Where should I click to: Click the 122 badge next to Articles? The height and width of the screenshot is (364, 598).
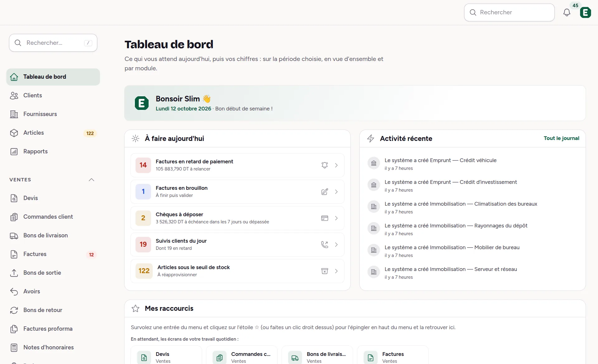click(90, 133)
